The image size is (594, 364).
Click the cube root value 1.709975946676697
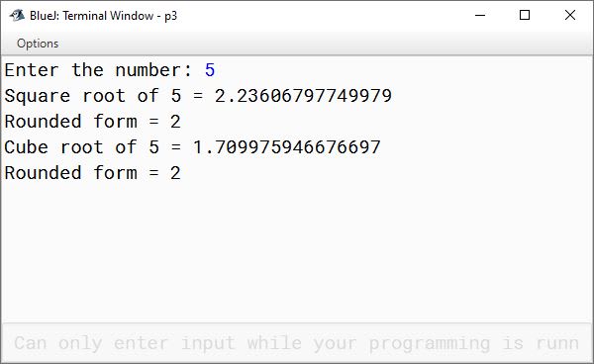pyautogui.click(x=287, y=147)
